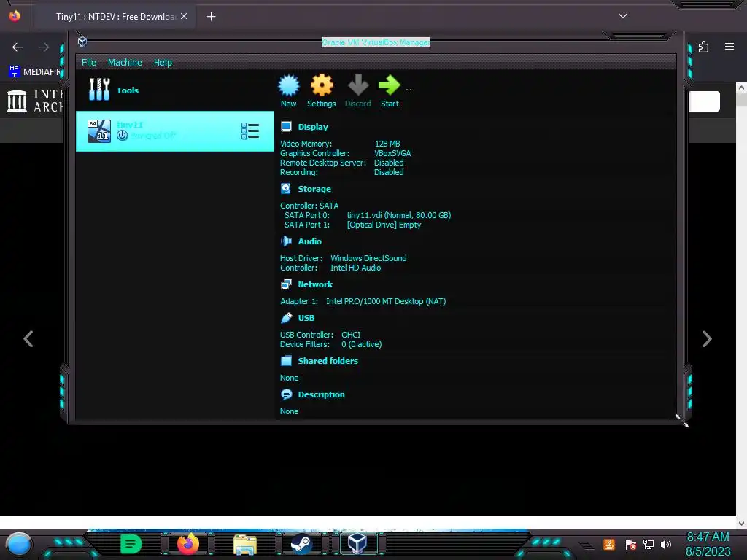This screenshot has height=560, width=747.
Task: Open the taskbar clock showing 8:47 AM
Action: click(708, 544)
